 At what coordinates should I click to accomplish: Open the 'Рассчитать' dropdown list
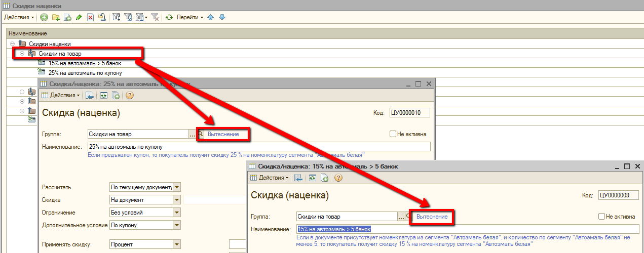click(177, 187)
